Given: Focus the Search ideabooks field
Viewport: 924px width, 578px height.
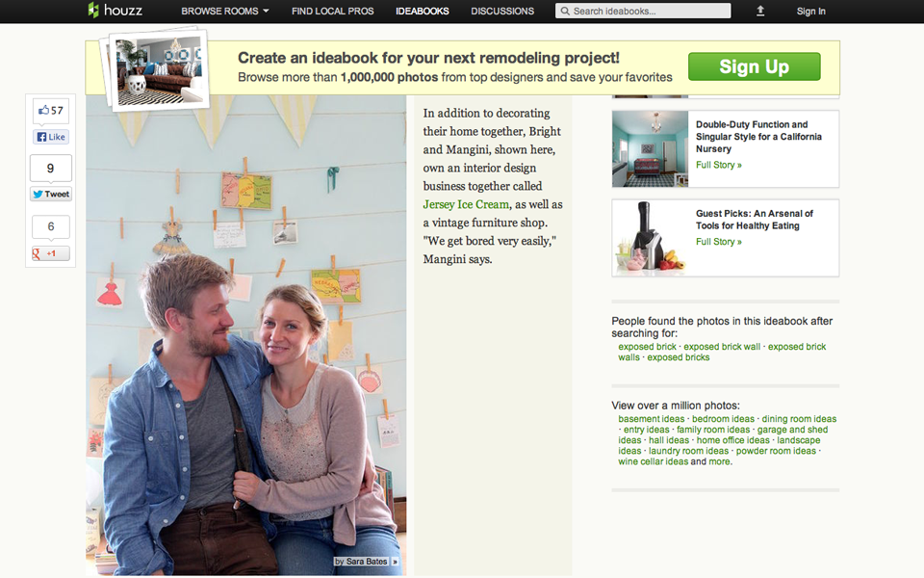Looking at the screenshot, I should [x=643, y=11].
